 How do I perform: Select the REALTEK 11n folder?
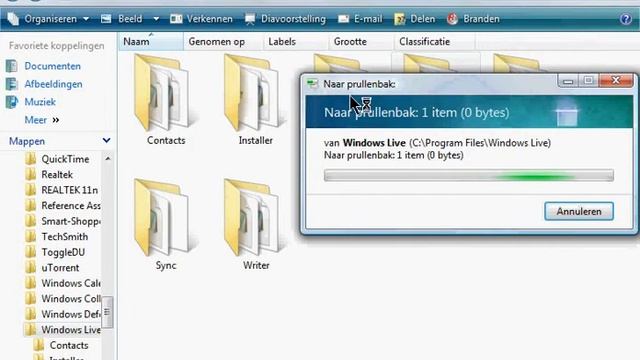click(x=69, y=190)
